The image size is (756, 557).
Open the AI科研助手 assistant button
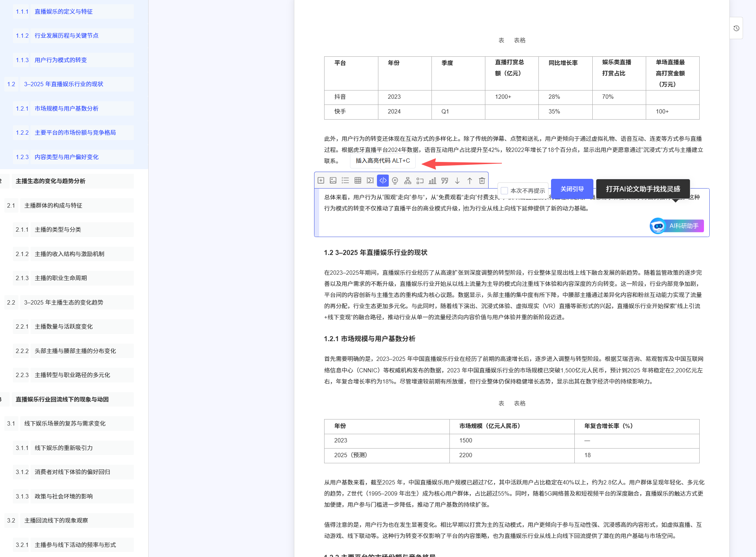(677, 226)
